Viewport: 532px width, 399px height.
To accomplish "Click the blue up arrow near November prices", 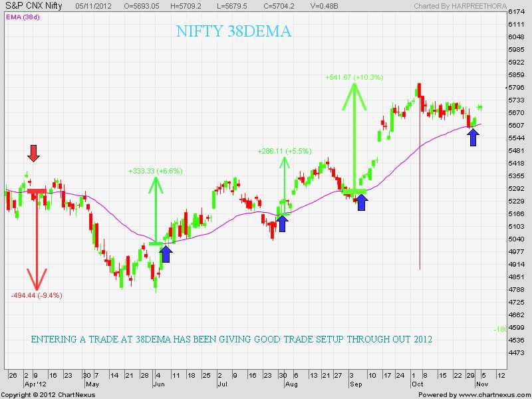I will point(473,136).
